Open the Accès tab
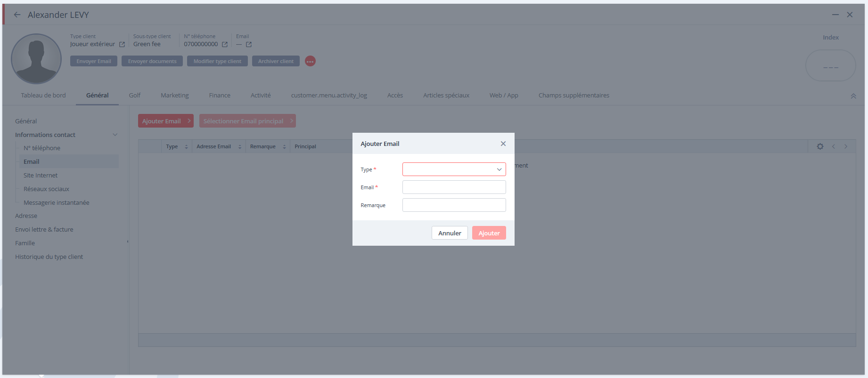 (395, 95)
